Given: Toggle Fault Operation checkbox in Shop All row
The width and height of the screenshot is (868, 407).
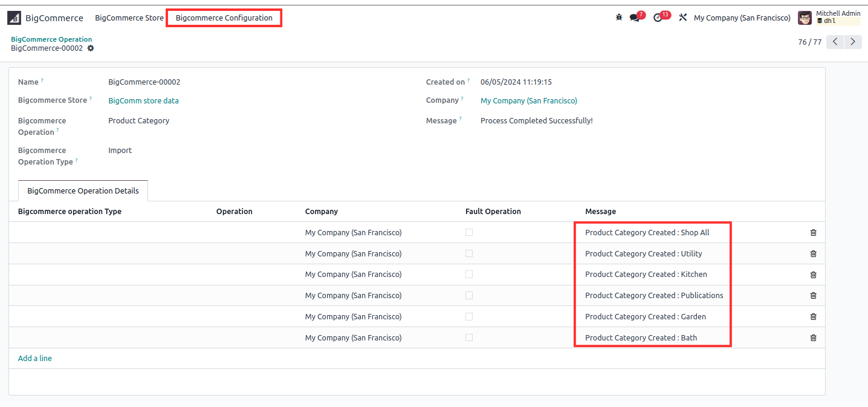Looking at the screenshot, I should (x=469, y=232).
